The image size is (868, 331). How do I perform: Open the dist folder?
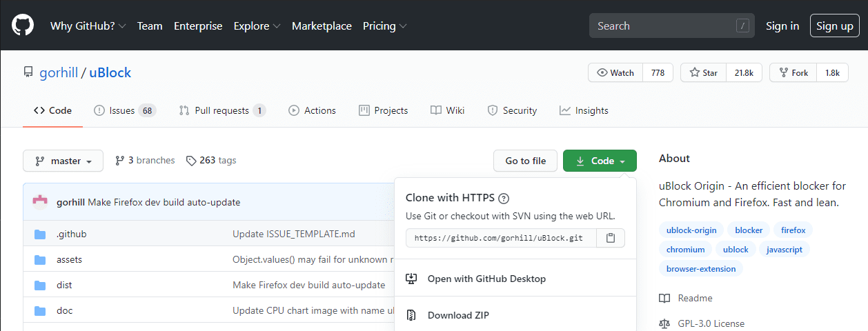(x=64, y=285)
